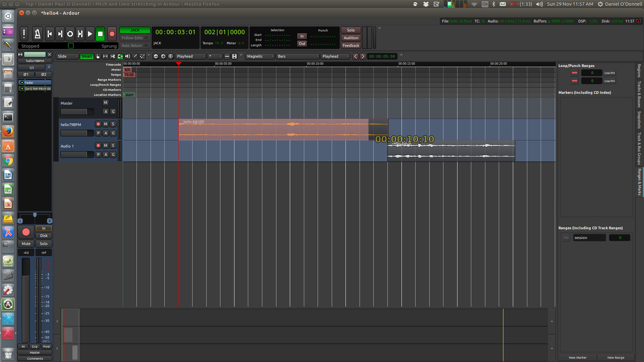Screen dimensions: 644x362
Task: Open the Snapshots tab
Action: 639,120
